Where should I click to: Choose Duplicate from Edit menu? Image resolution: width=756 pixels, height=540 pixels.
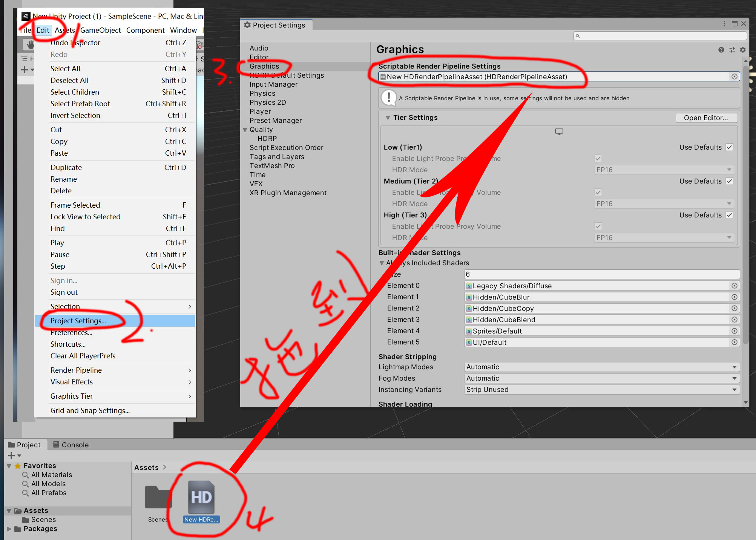pyautogui.click(x=115, y=167)
